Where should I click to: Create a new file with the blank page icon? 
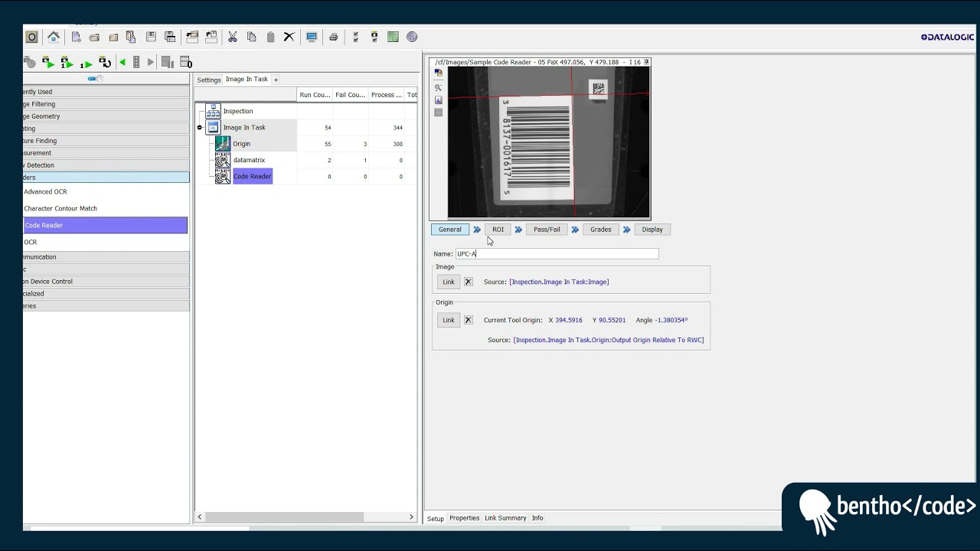(76, 37)
